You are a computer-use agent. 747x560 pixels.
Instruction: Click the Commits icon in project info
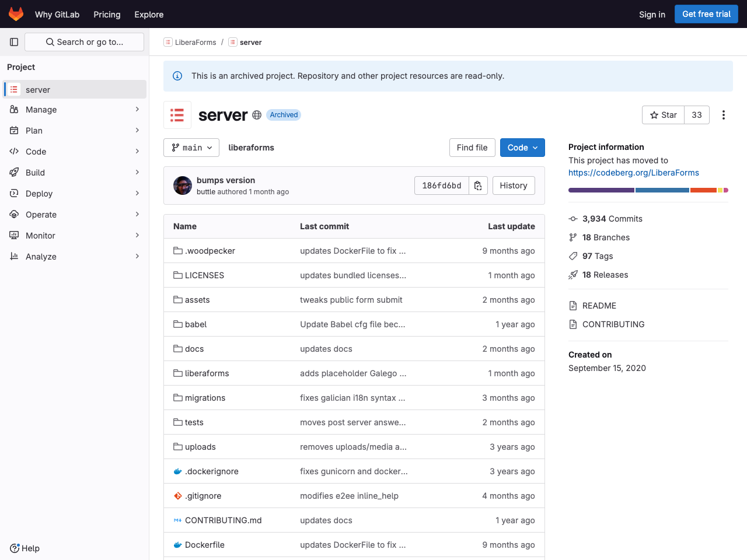(x=573, y=219)
